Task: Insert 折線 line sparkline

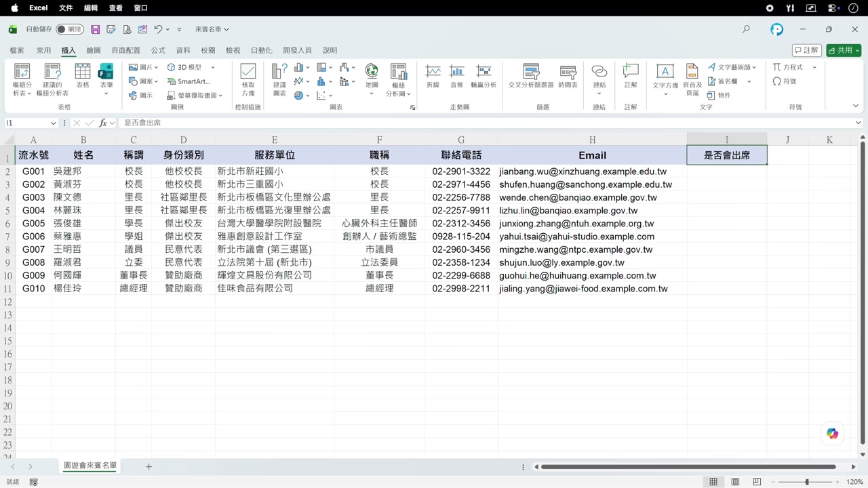Action: pos(433,76)
